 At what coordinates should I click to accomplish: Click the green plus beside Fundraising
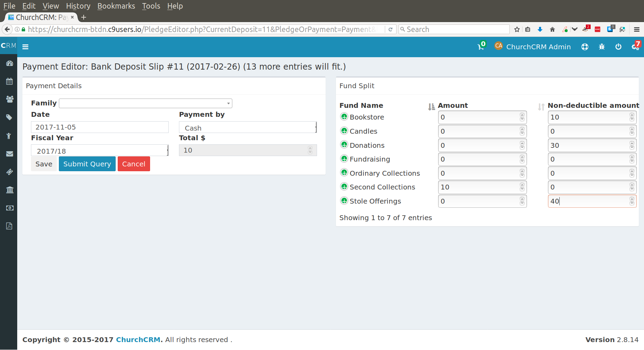pos(344,158)
